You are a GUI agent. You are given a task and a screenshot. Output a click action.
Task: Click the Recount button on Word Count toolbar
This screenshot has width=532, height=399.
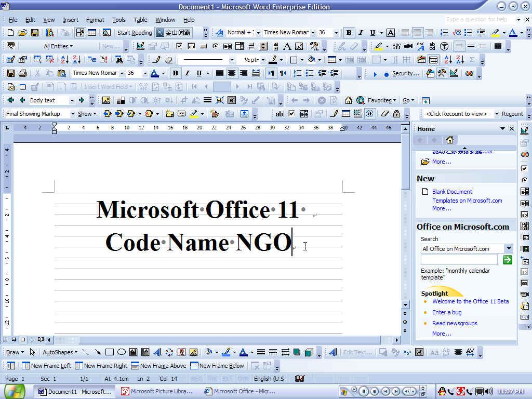pos(512,114)
